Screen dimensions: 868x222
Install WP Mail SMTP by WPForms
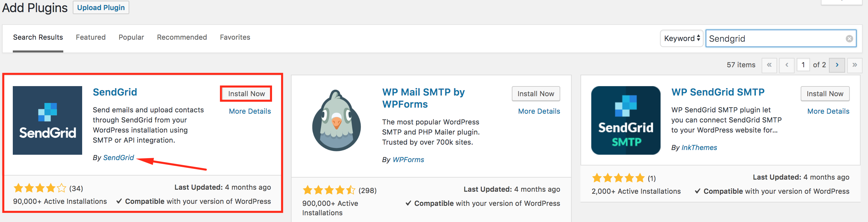(x=536, y=94)
